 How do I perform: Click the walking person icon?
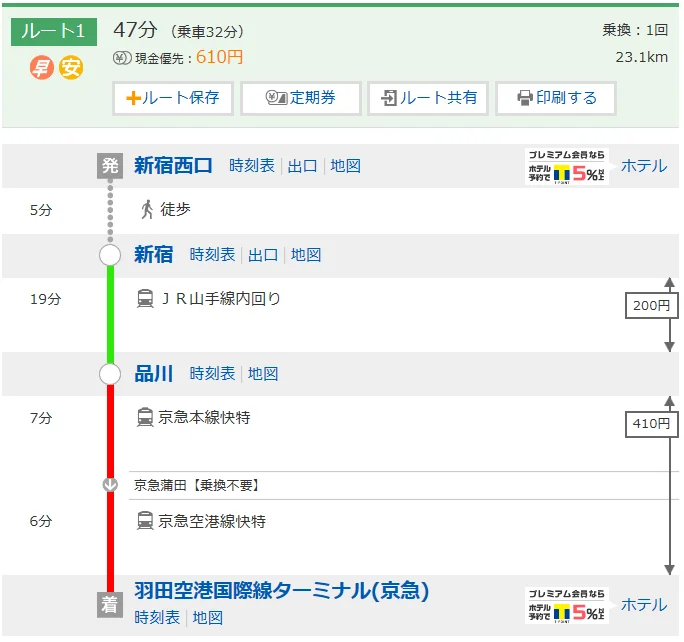(x=147, y=210)
